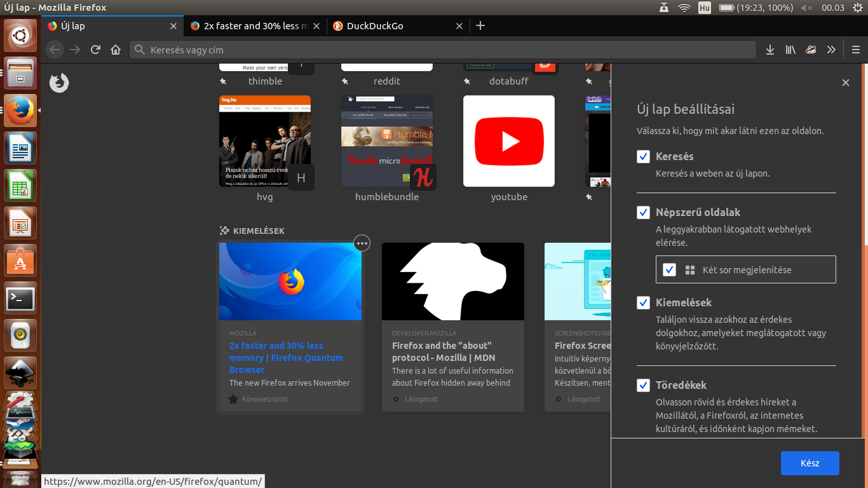Open the three-dot menu on the highlight card
Image resolution: width=868 pixels, height=488 pixels.
(x=362, y=243)
